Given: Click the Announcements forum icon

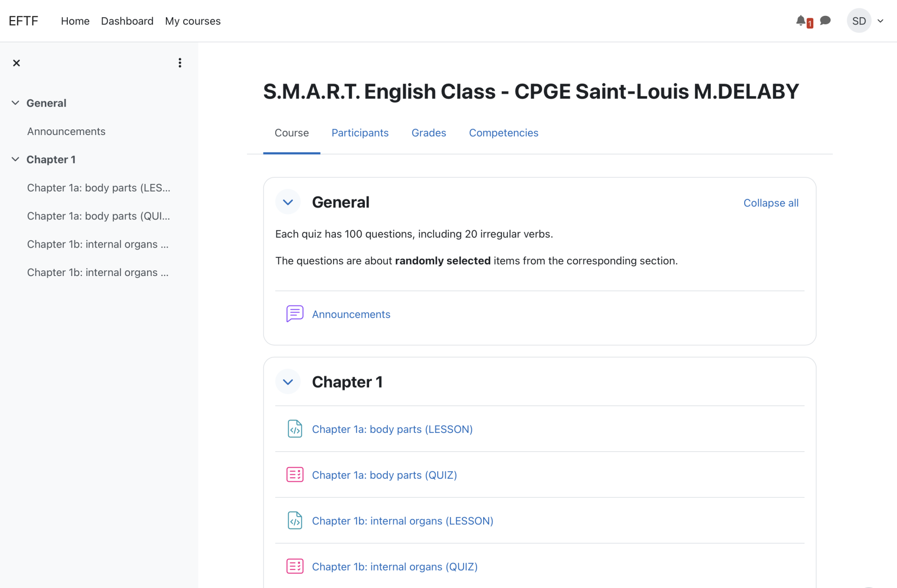Looking at the screenshot, I should tap(295, 314).
